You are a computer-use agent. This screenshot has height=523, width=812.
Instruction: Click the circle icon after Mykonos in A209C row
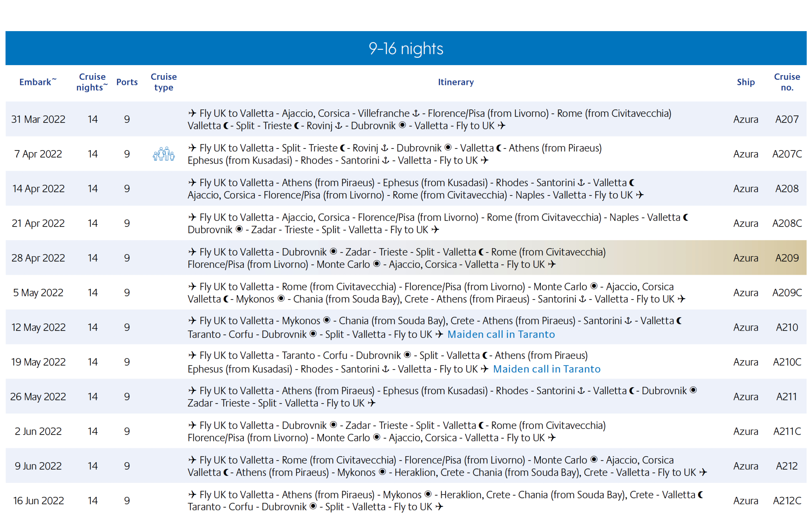pos(281,299)
